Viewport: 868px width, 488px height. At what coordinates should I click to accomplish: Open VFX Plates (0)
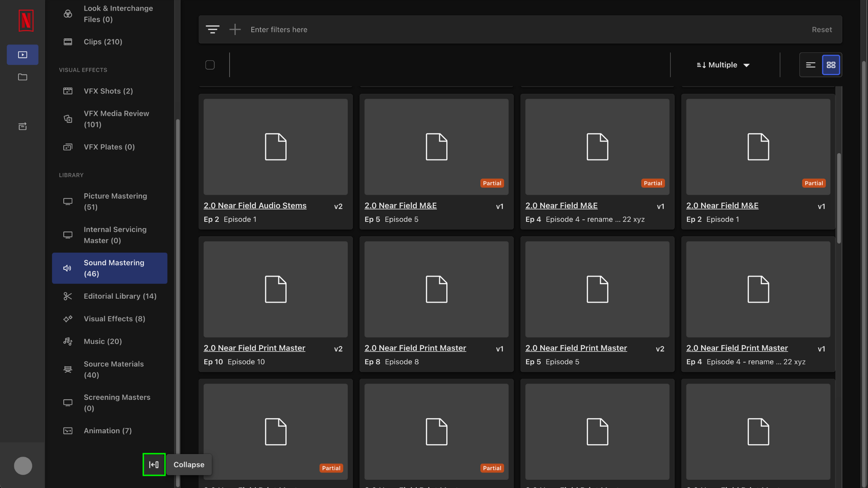point(109,147)
